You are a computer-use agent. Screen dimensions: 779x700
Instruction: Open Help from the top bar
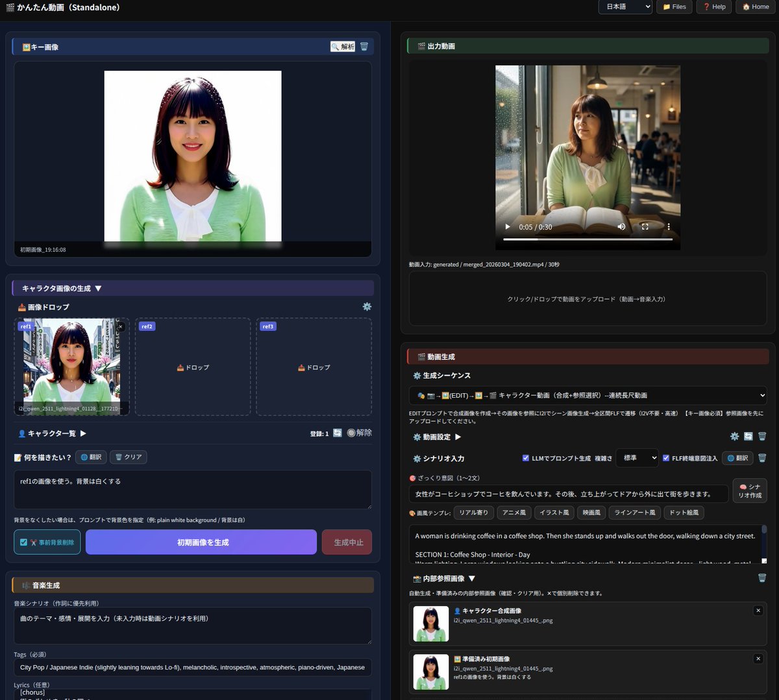pos(714,7)
